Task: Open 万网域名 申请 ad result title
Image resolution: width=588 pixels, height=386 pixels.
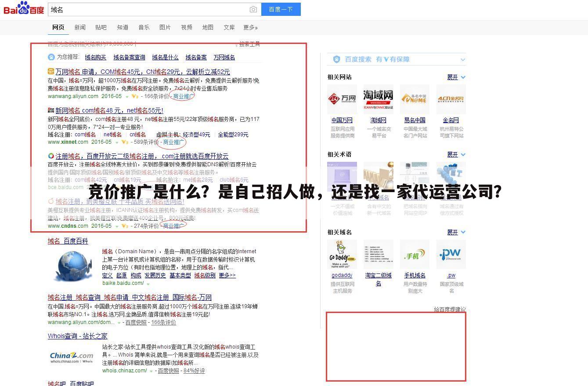Action: (x=143, y=72)
